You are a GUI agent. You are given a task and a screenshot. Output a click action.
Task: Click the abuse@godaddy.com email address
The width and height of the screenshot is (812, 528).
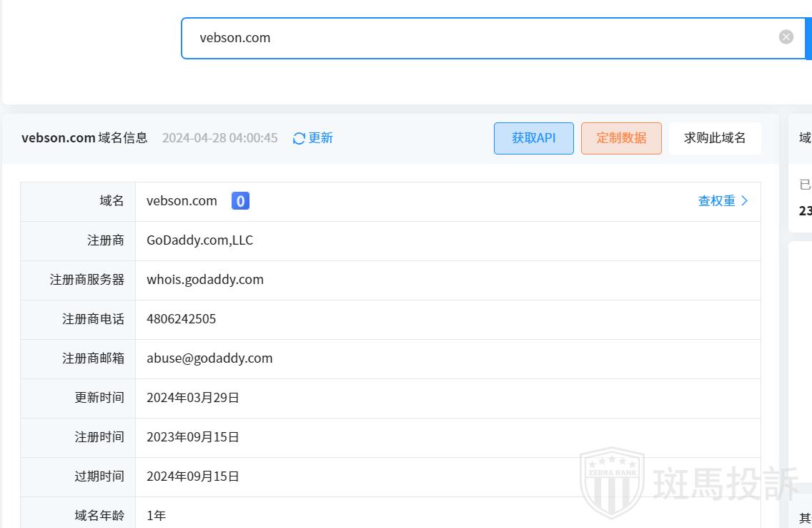click(209, 358)
